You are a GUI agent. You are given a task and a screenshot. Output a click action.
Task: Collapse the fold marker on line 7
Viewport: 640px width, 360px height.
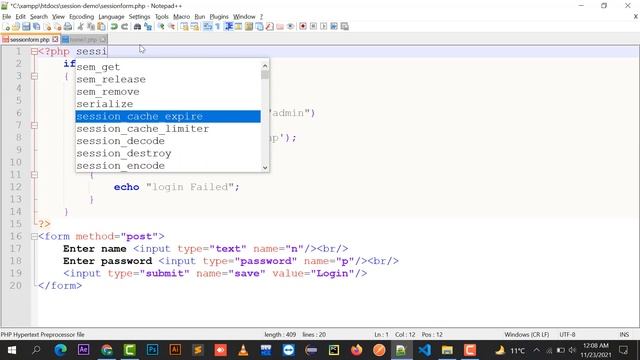click(x=34, y=126)
